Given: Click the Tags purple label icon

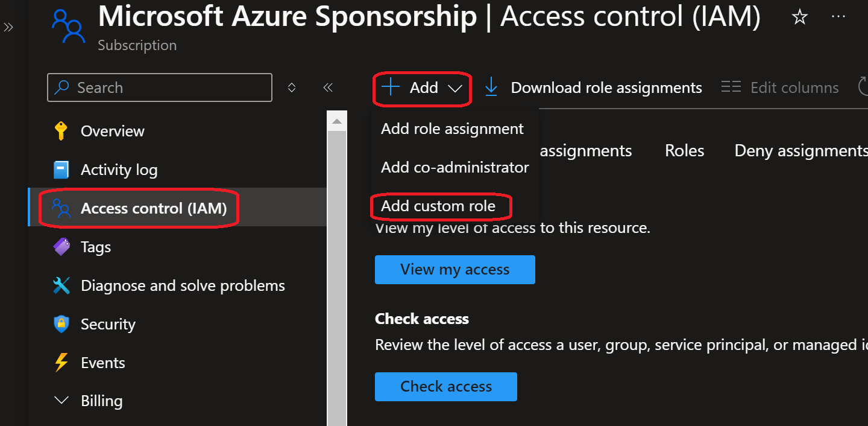Looking at the screenshot, I should click(x=61, y=247).
